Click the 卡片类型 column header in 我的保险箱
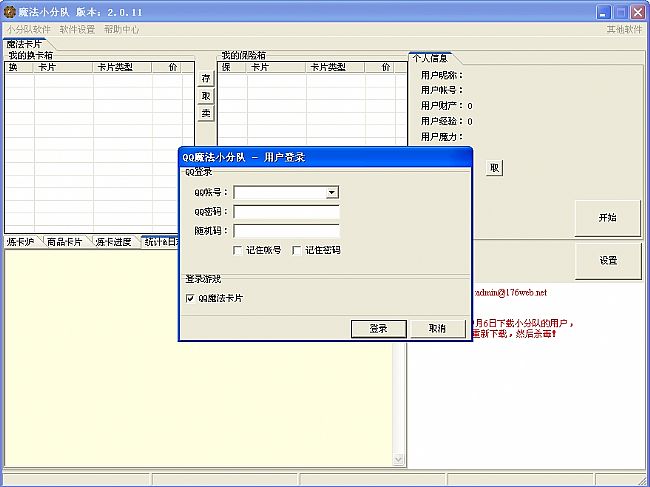The width and height of the screenshot is (650, 487). (336, 67)
